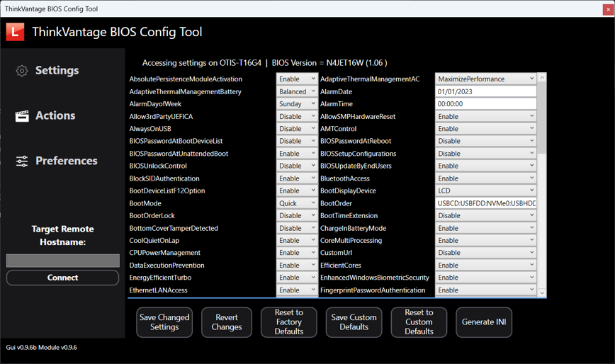Click Reset to Factory Defaults button
Viewport: 615px width, 364px height.
(289, 322)
